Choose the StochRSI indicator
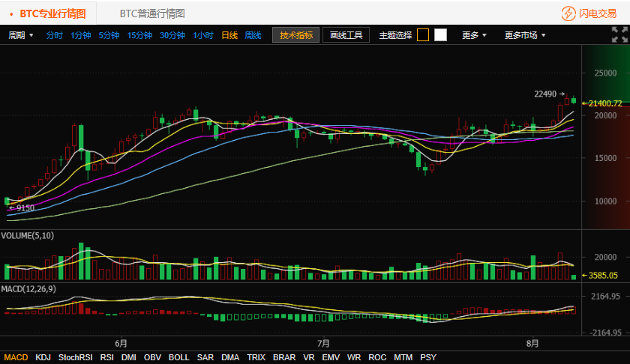The width and height of the screenshot is (630, 364). pos(76,358)
